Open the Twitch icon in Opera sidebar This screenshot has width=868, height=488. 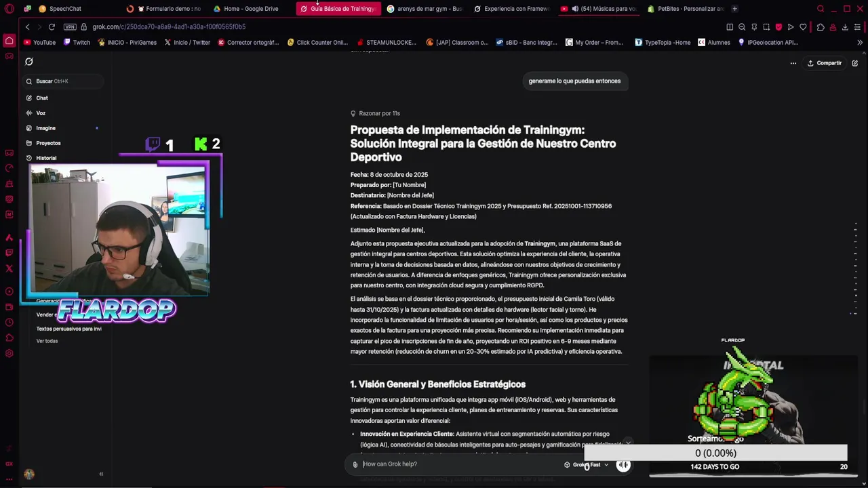(x=9, y=253)
